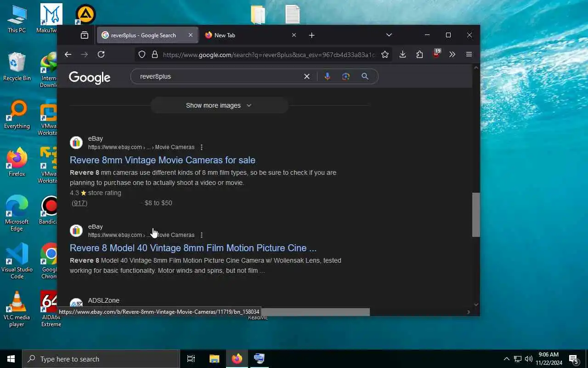Click in the Google search input field

218,76
